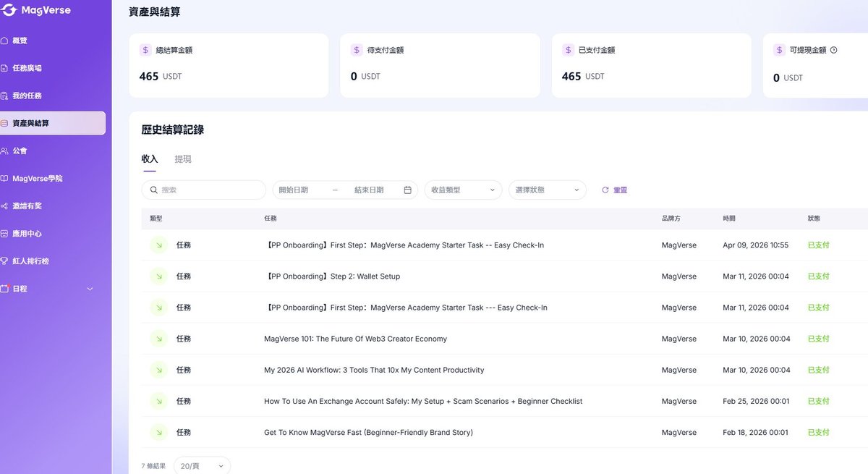Click arrow icon in Exchange Account Safely row
Screen dimensions: 868x474
click(x=158, y=401)
